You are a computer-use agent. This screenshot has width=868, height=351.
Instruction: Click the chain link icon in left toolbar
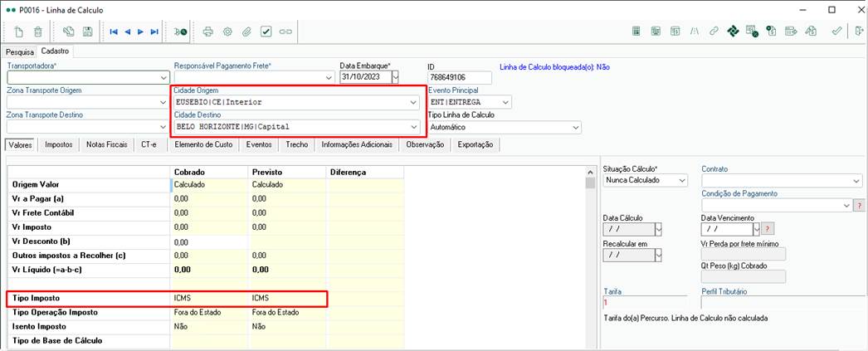click(285, 32)
